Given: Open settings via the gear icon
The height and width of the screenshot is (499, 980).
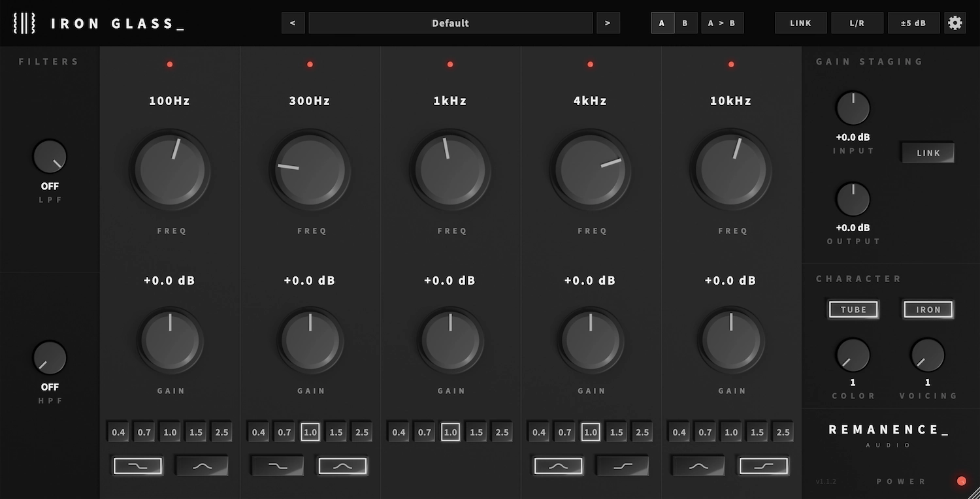Looking at the screenshot, I should coord(955,23).
